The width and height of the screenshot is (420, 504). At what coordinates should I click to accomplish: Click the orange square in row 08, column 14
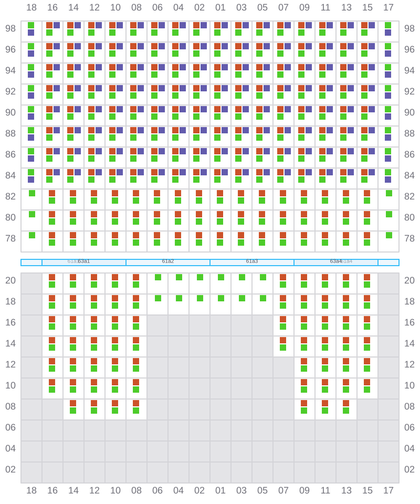tap(73, 403)
